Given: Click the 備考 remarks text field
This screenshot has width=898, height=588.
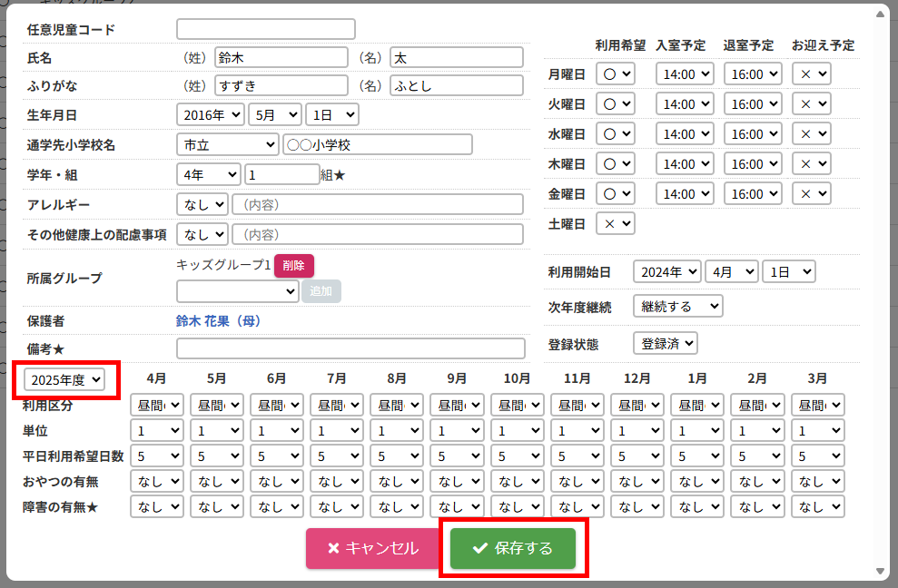Looking at the screenshot, I should point(350,348).
